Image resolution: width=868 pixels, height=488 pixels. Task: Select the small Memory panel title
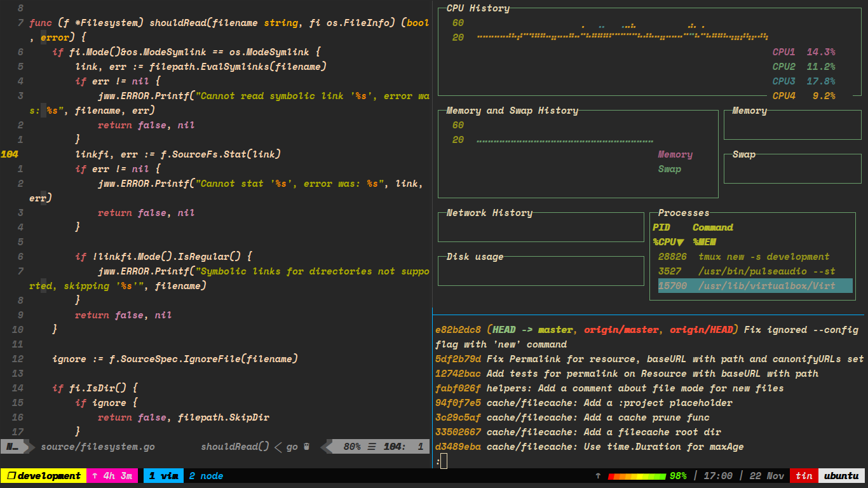750,111
